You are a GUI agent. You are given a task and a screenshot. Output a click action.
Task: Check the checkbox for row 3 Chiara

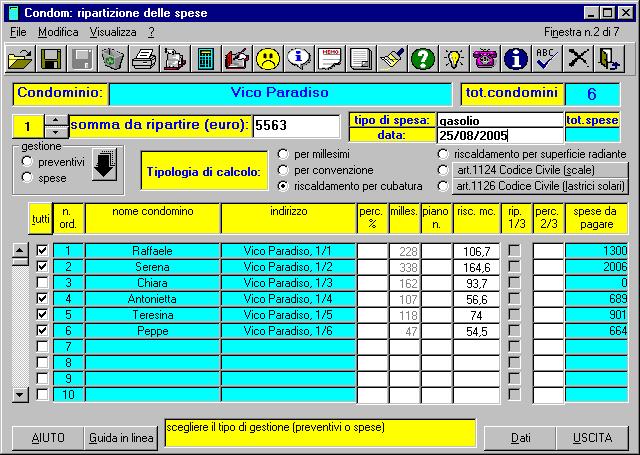pyautogui.click(x=41, y=282)
